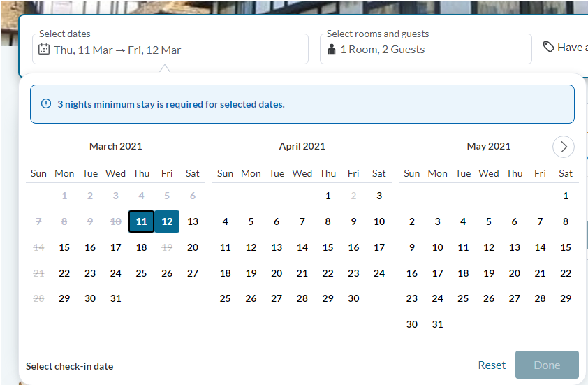Select May 1 2021 date

tap(566, 196)
